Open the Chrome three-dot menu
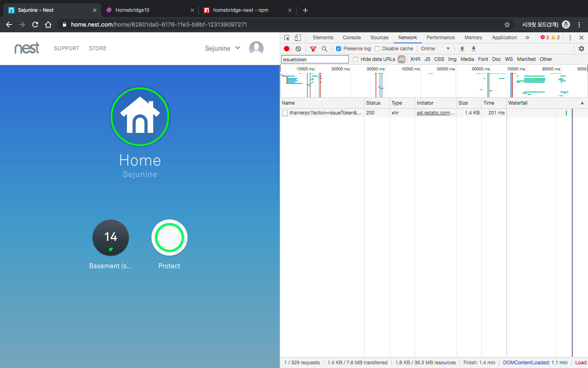 [579, 25]
